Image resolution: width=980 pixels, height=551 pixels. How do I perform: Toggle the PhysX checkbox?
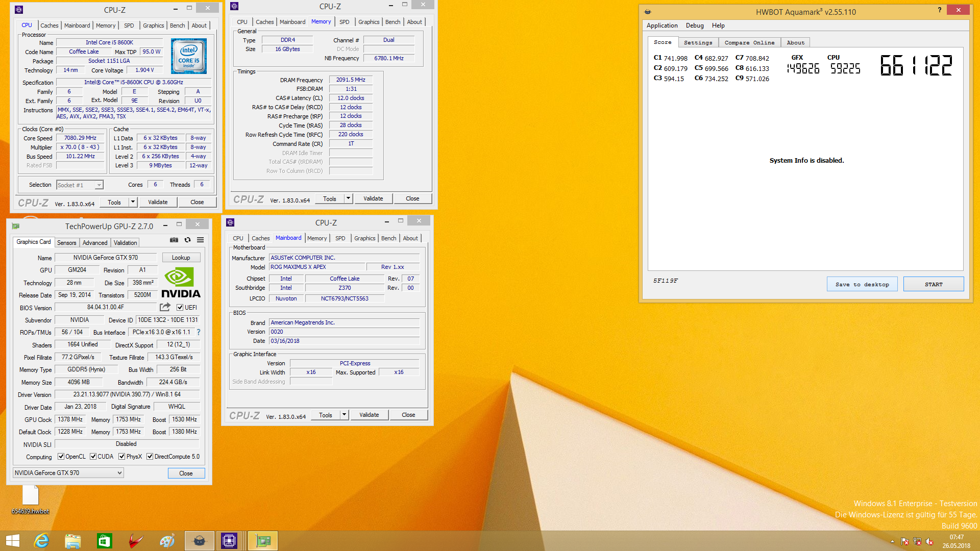pyautogui.click(x=121, y=457)
